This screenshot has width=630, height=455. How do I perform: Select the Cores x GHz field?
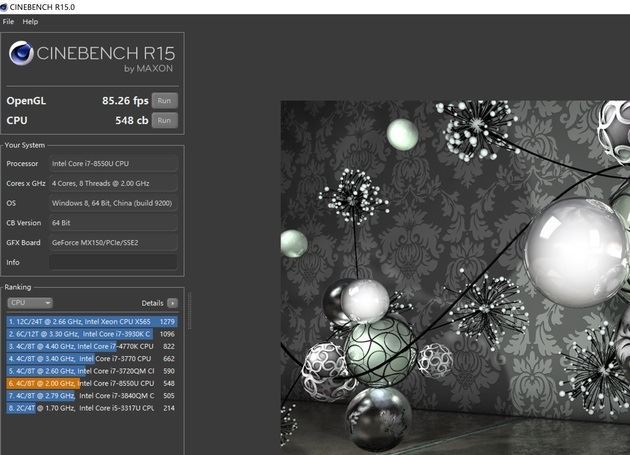pyautogui.click(x=113, y=183)
